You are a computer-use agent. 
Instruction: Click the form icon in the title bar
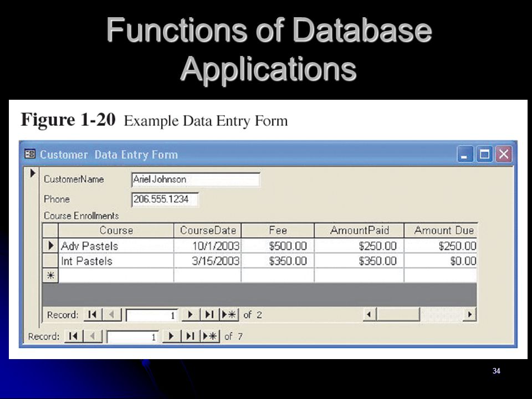(30, 154)
